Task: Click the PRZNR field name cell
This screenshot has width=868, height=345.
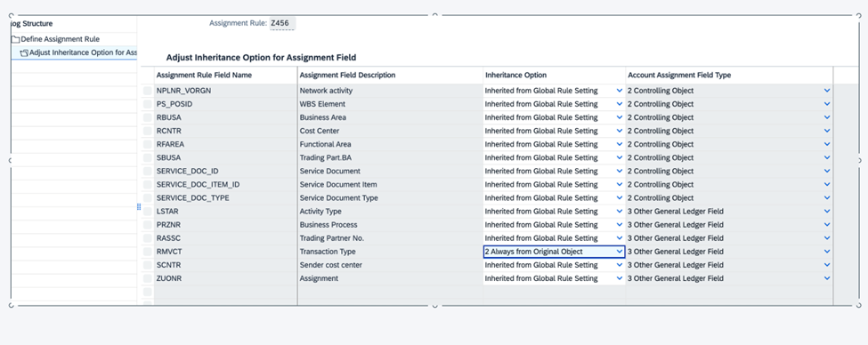Action: click(x=226, y=224)
